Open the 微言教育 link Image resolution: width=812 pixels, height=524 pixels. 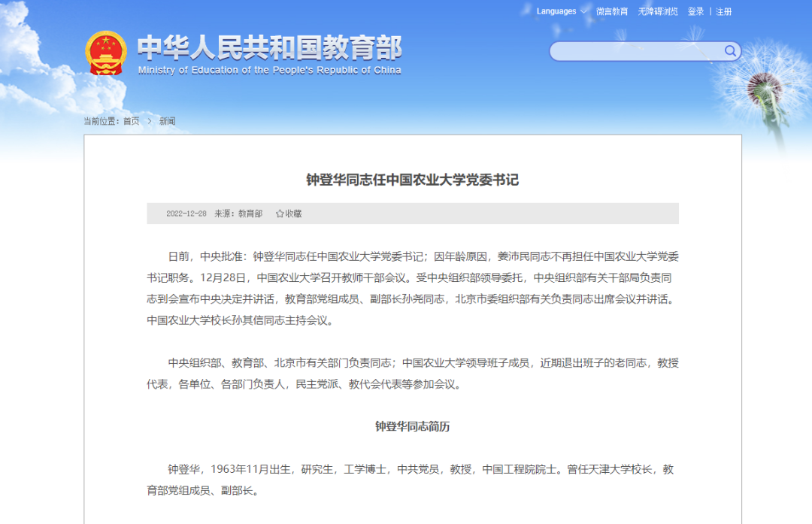click(612, 11)
